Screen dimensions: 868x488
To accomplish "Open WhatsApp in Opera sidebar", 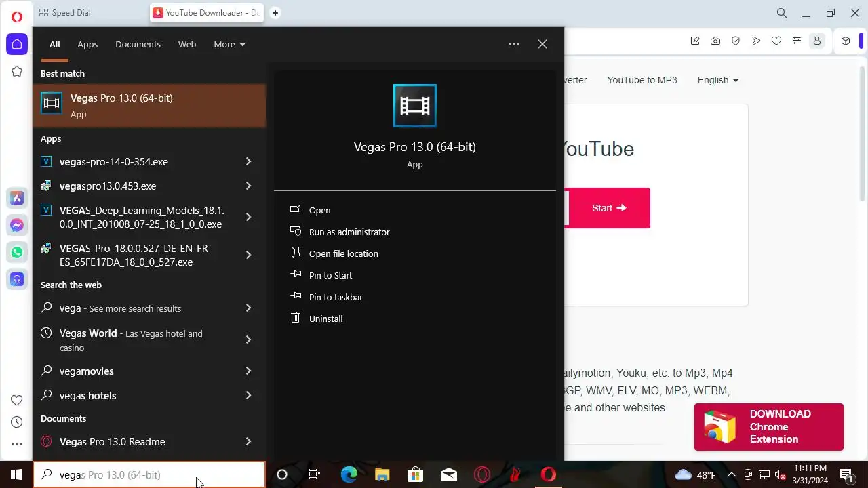I will (x=17, y=252).
